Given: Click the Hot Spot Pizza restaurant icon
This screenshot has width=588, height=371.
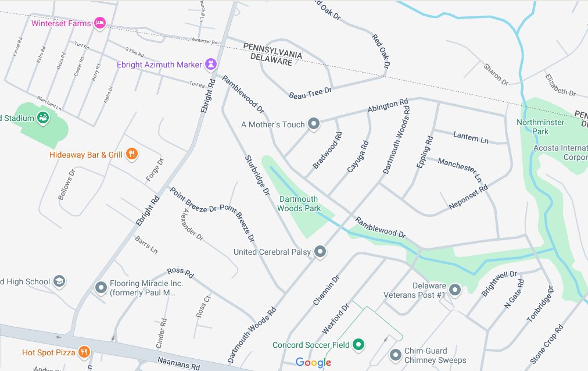Looking at the screenshot, I should pos(84,352).
